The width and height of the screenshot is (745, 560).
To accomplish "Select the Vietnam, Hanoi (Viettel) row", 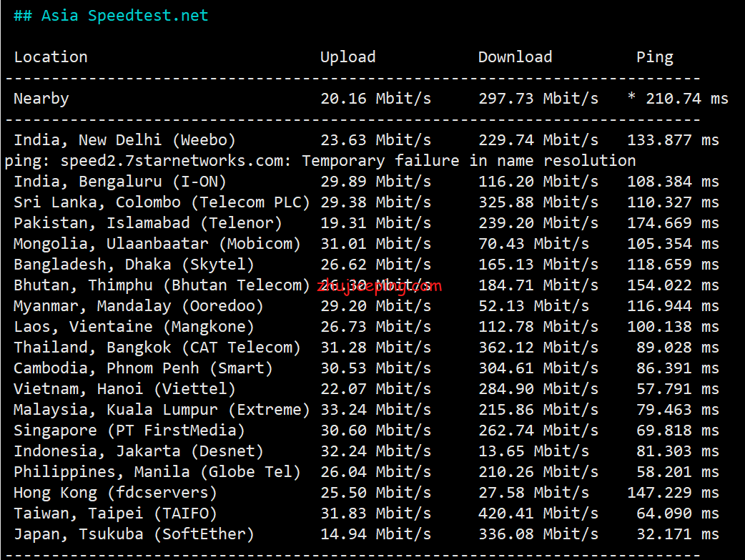I will (x=366, y=389).
